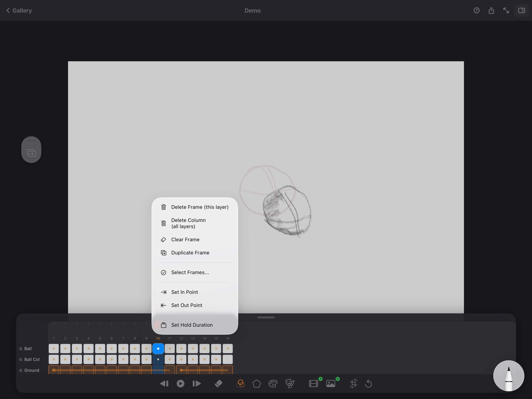Open the theater masks icon
This screenshot has height=399, width=532.
[x=290, y=384]
